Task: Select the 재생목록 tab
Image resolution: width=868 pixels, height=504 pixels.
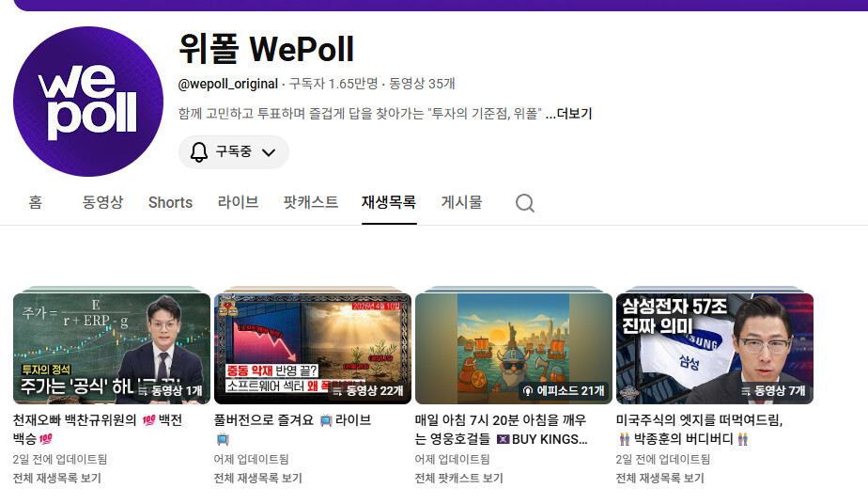Action: click(x=389, y=202)
